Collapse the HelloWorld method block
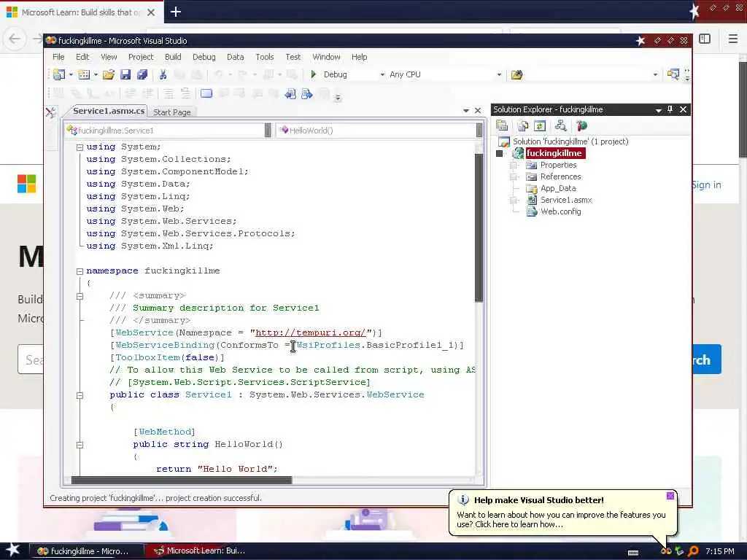This screenshot has width=747, height=560. (x=80, y=444)
